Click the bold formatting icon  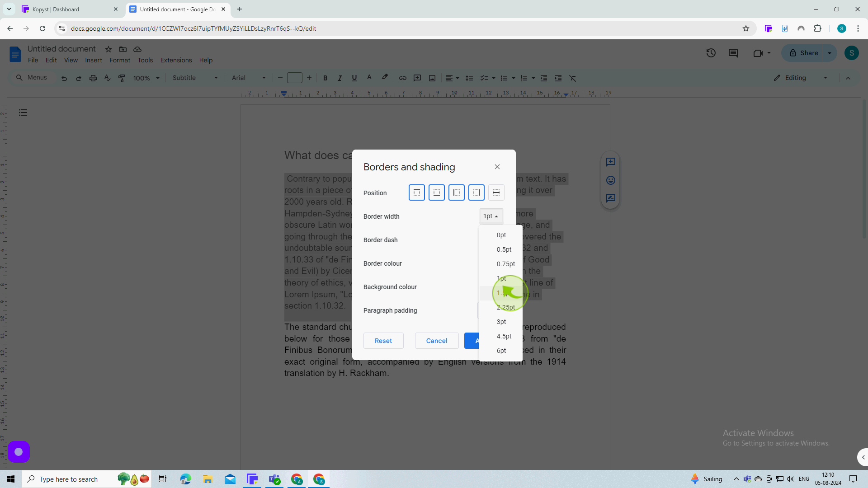click(x=325, y=78)
